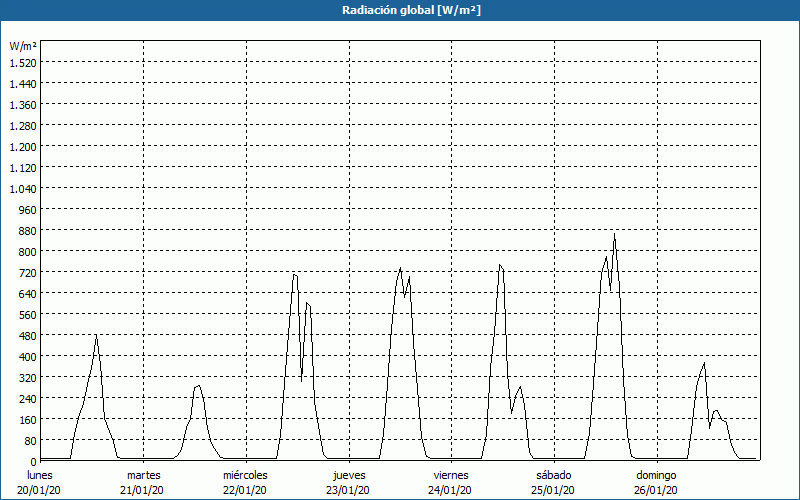Click the '640' y-axis value
Screen dimensions: 800x500
[x=28, y=294]
